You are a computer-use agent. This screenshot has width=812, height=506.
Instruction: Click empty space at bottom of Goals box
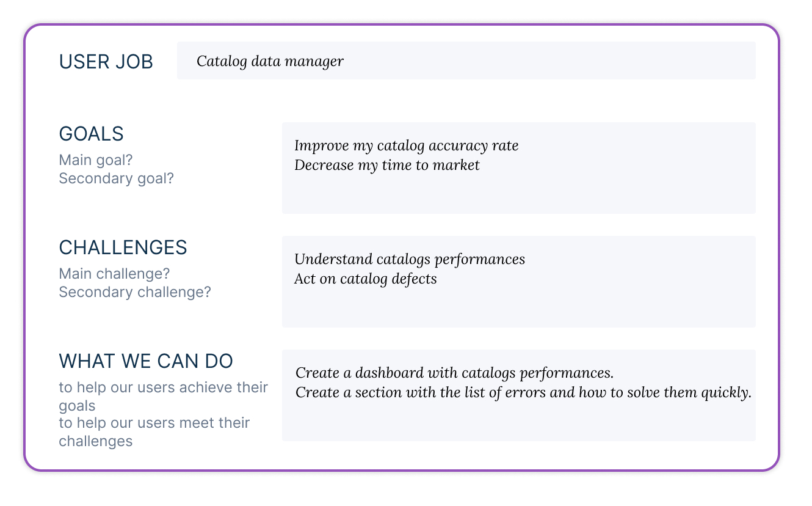click(518, 194)
